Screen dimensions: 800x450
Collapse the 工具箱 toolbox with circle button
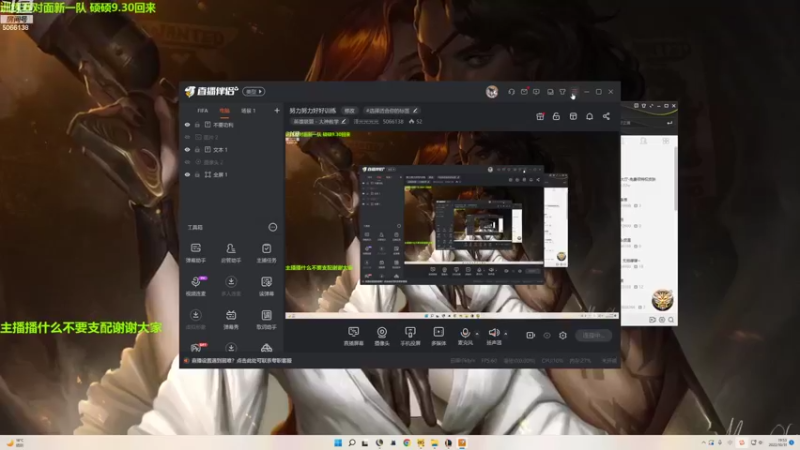[x=273, y=227]
